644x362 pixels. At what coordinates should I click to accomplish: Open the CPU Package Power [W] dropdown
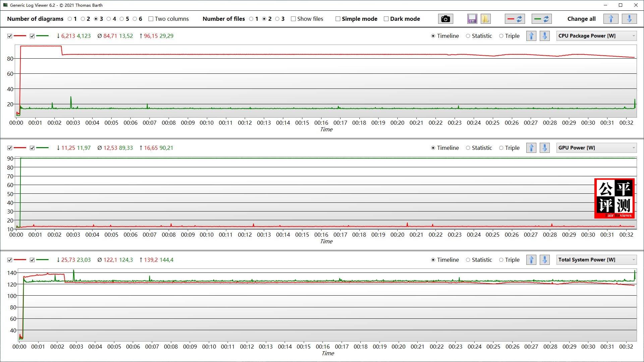(596, 36)
